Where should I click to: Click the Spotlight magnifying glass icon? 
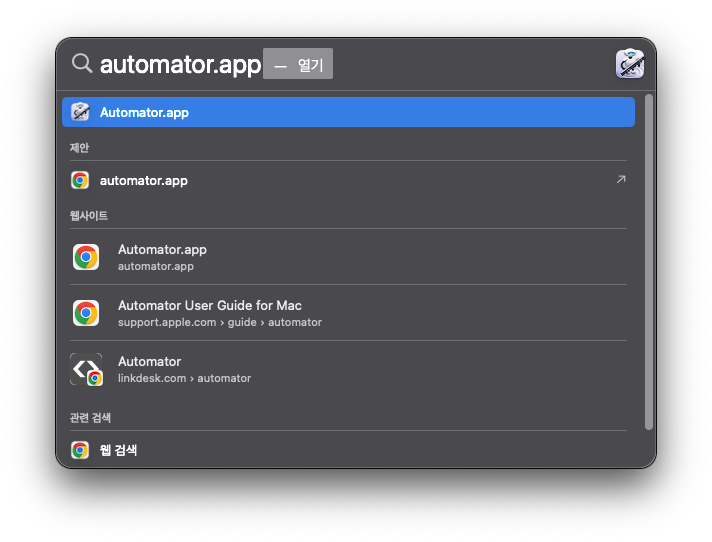(x=82, y=63)
